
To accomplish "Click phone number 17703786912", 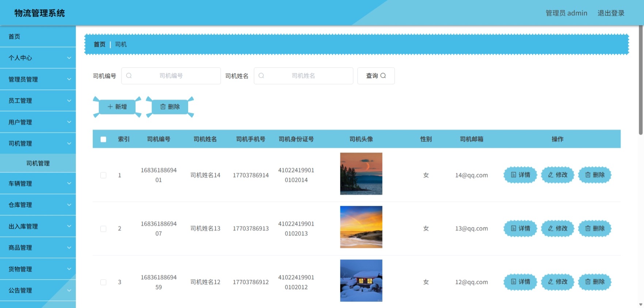I will [251, 282].
